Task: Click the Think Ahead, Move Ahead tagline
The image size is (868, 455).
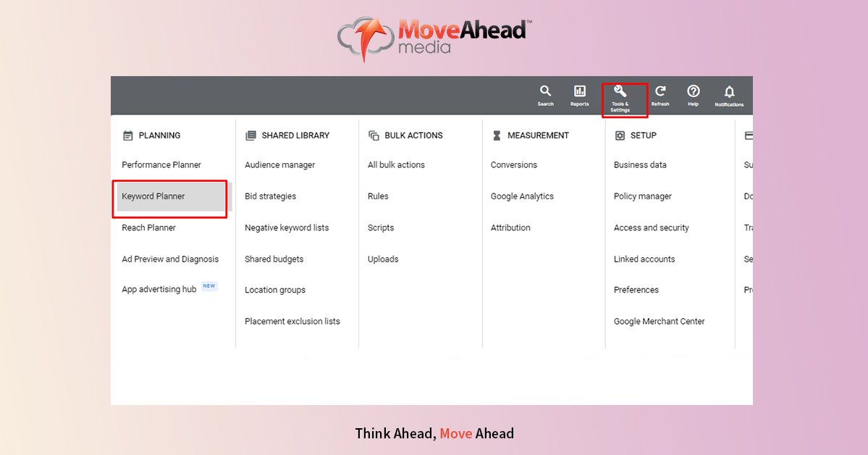Action: click(x=434, y=433)
